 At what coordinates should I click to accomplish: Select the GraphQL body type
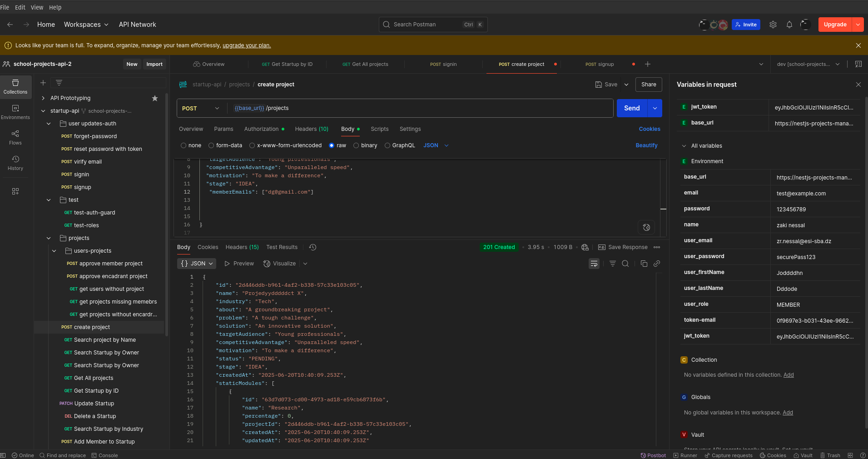[x=387, y=145]
